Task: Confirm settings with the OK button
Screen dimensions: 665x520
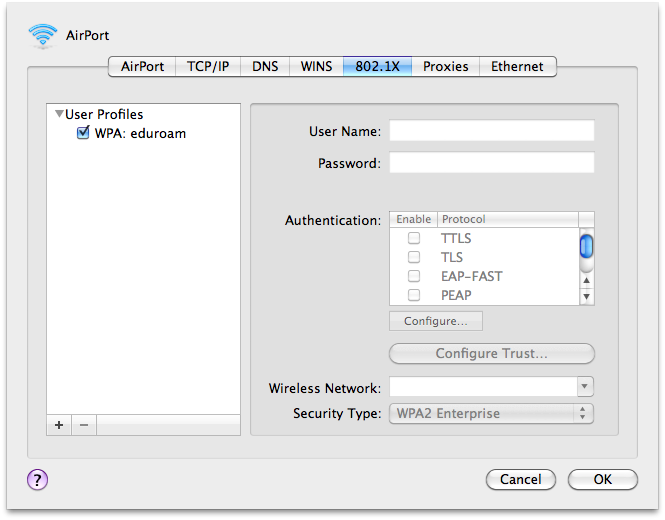Action: point(603,479)
